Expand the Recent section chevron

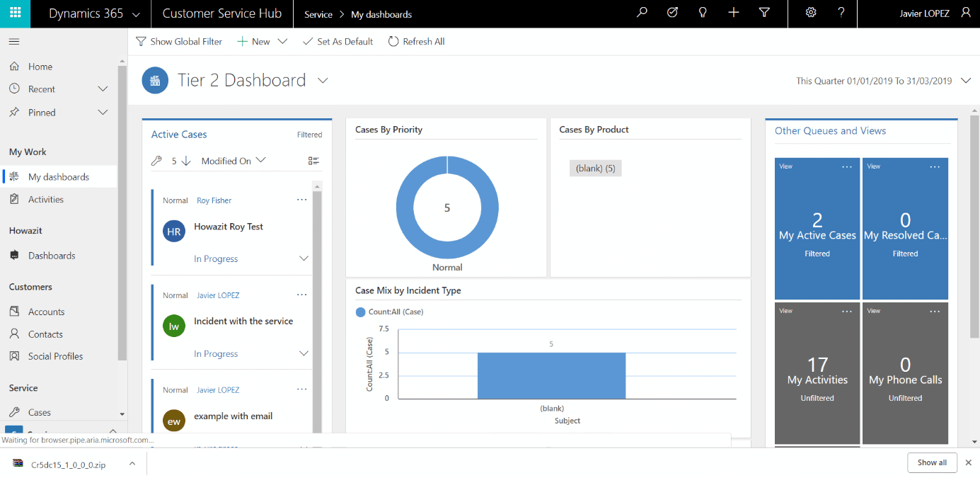(103, 89)
